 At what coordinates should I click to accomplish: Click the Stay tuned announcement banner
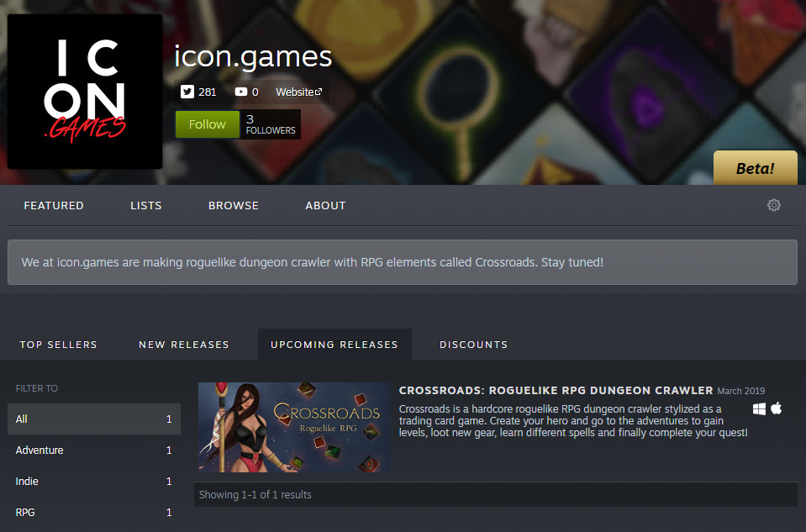click(403, 262)
